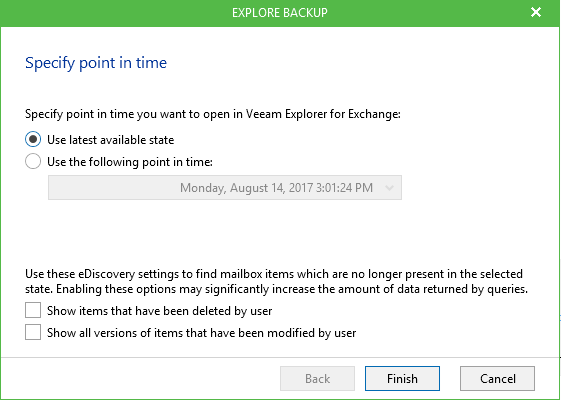
Task: Click the Explore Backup title bar
Action: click(280, 13)
